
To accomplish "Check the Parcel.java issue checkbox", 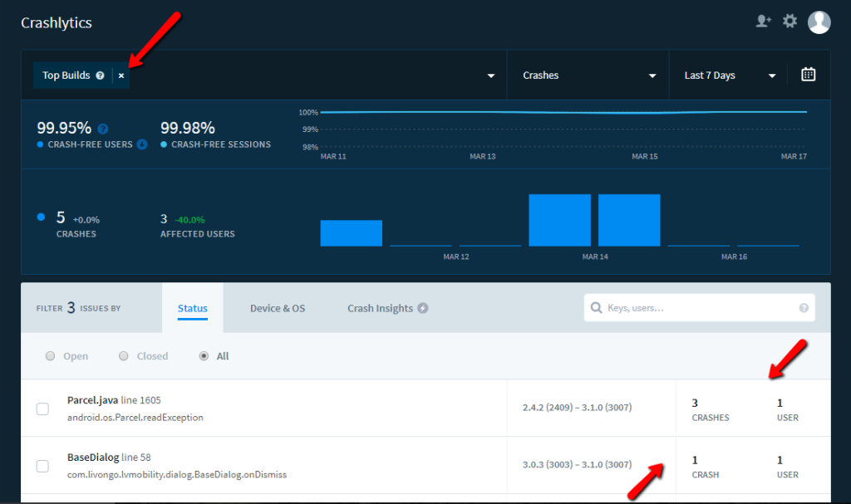I will [42, 409].
